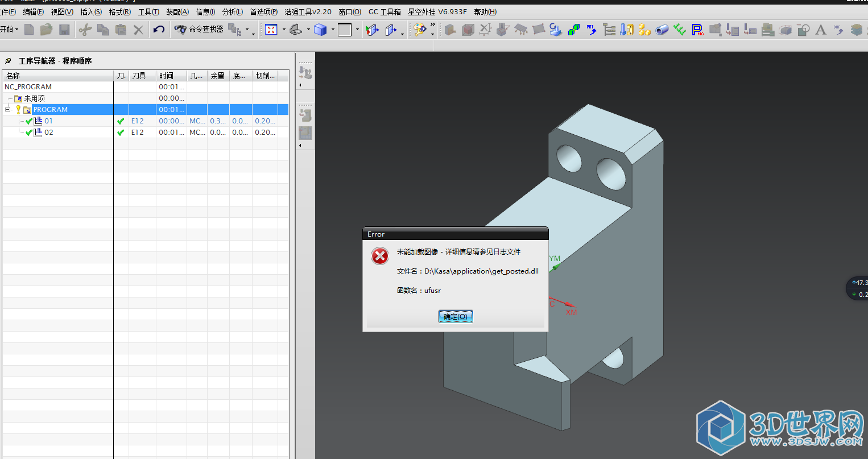Click the Open folder icon

(47, 30)
